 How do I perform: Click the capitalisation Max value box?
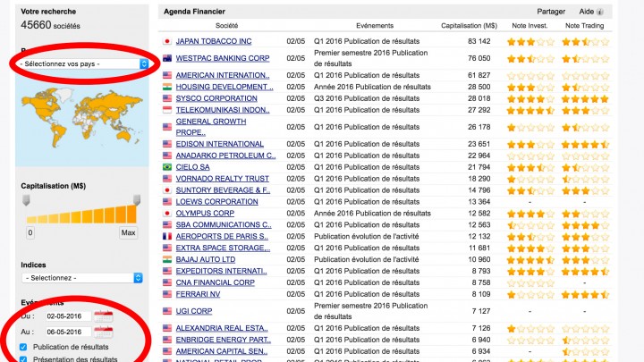tap(128, 232)
